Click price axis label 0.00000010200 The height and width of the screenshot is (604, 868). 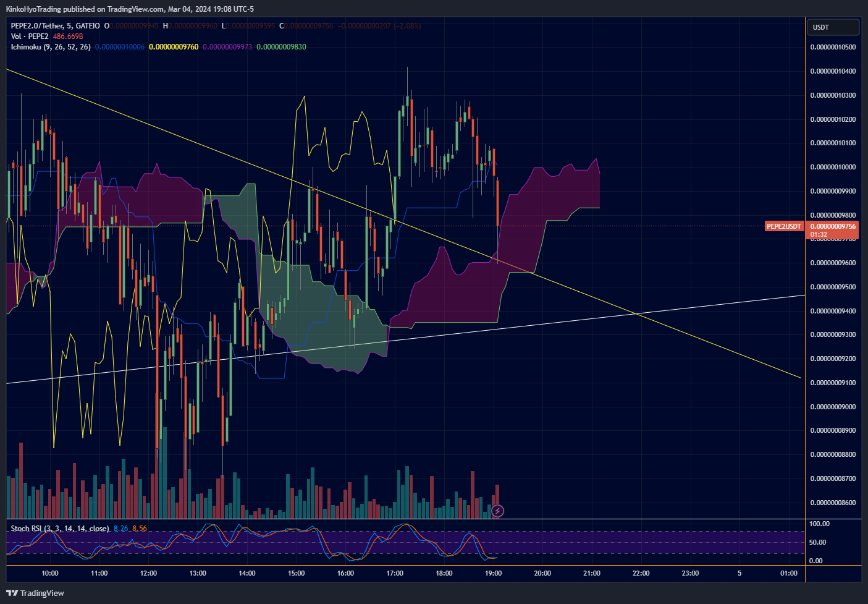coord(833,119)
